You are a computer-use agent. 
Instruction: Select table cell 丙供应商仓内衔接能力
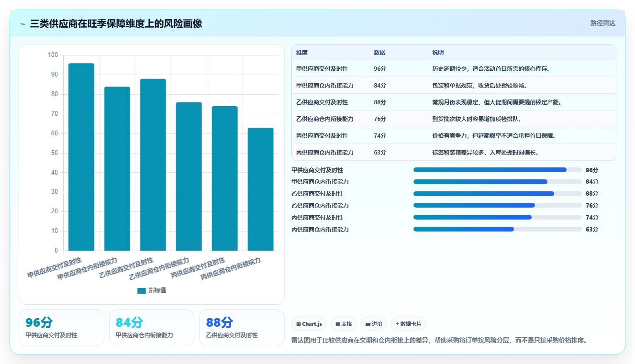325,153
